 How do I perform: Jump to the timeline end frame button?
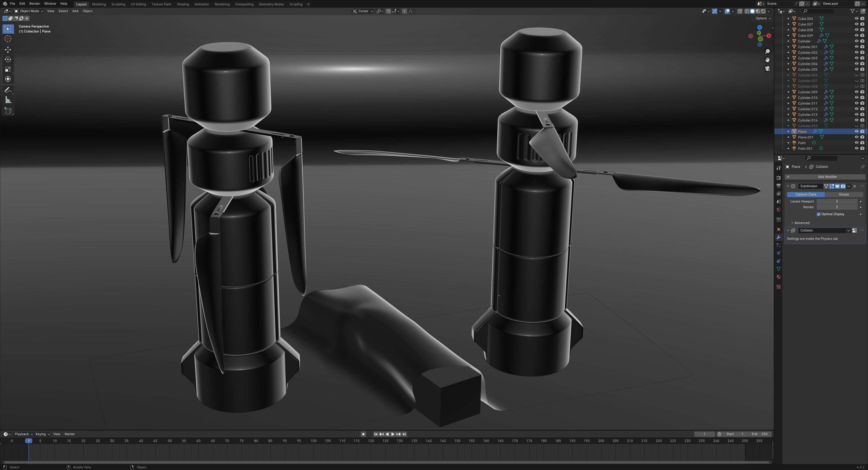(404, 434)
